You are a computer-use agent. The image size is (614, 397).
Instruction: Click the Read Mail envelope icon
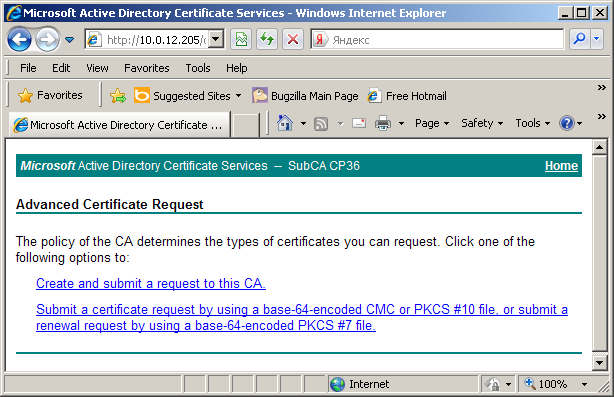click(x=359, y=124)
